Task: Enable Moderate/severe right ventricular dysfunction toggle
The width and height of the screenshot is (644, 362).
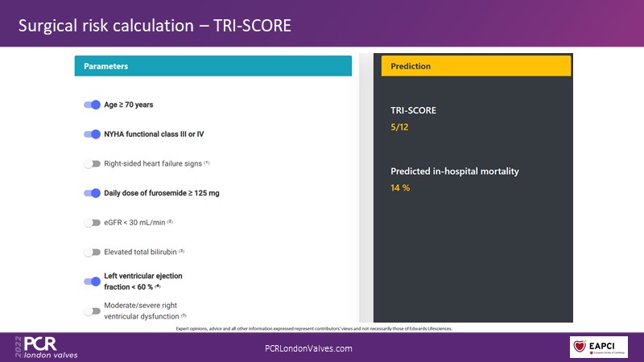Action: (92, 311)
